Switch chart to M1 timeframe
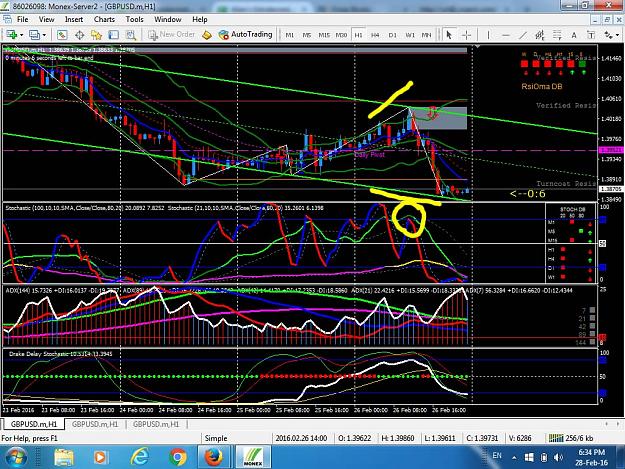This screenshot has width=625, height=469. click(x=290, y=35)
